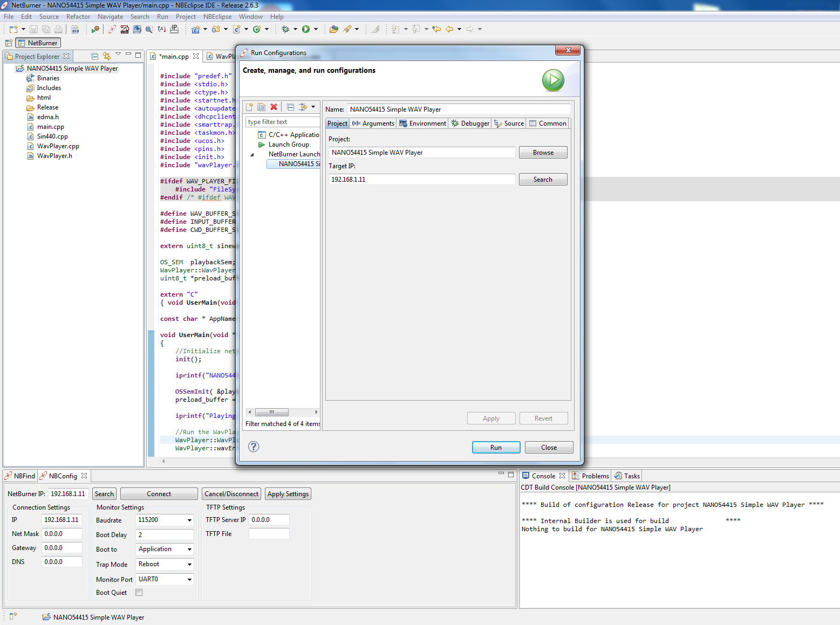Click Browse next to Project field

pyautogui.click(x=543, y=153)
